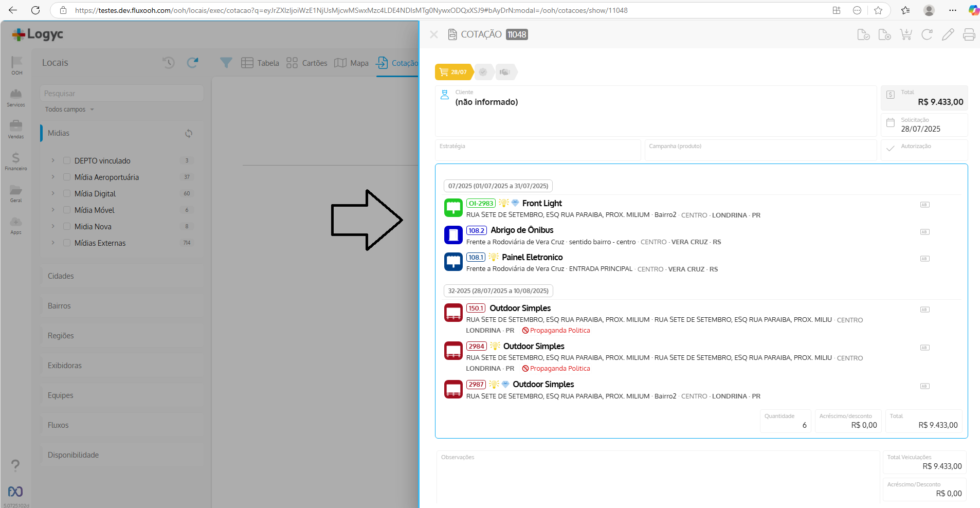Check the Mídia Digital checkbox

point(67,194)
